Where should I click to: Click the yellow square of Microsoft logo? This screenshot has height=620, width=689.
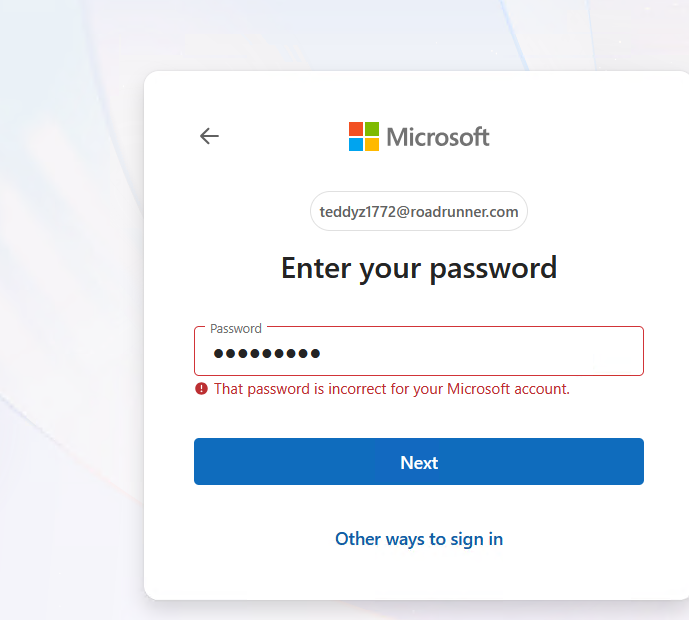pyautogui.click(x=372, y=144)
